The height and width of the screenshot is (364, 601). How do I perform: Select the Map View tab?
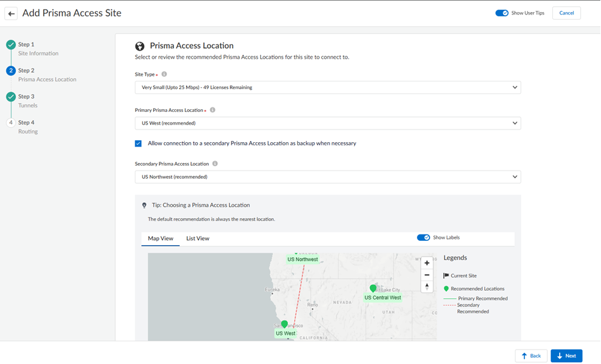161,239
